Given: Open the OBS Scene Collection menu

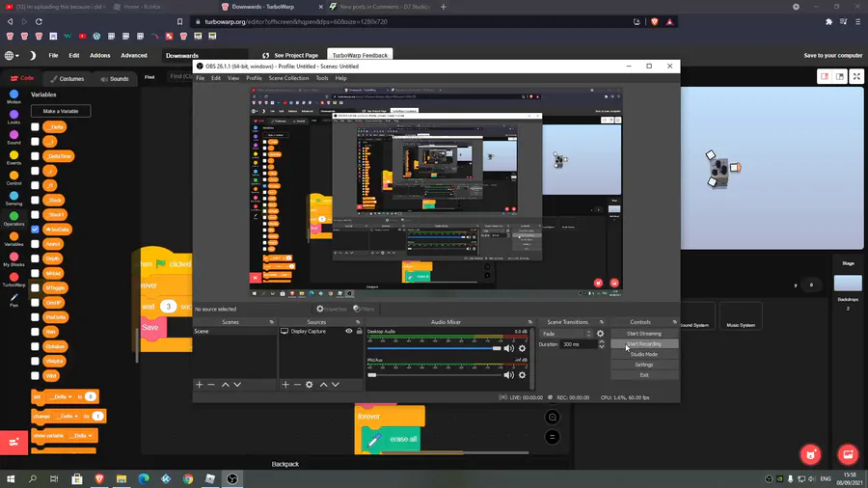Looking at the screenshot, I should pyautogui.click(x=288, y=78).
